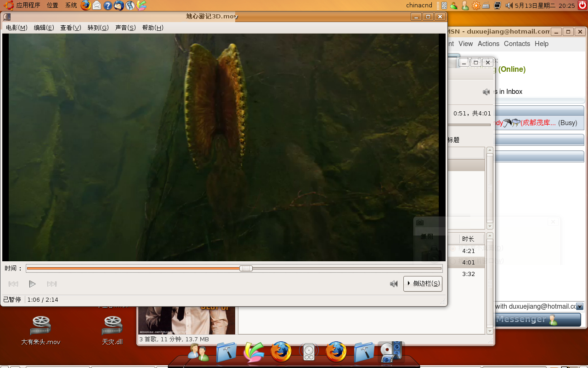588x368 pixels.
Task: Click the first Firefox icon in dock
Action: (281, 352)
